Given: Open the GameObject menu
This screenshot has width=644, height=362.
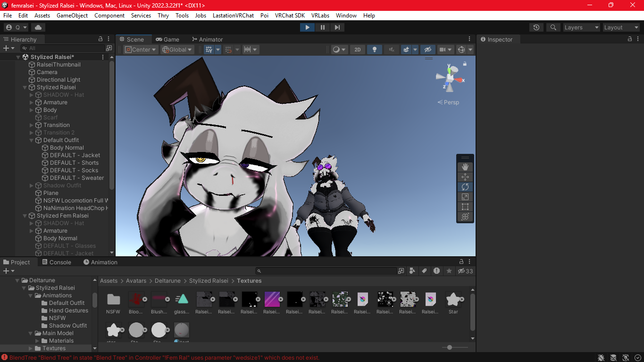Looking at the screenshot, I should 72,15.
